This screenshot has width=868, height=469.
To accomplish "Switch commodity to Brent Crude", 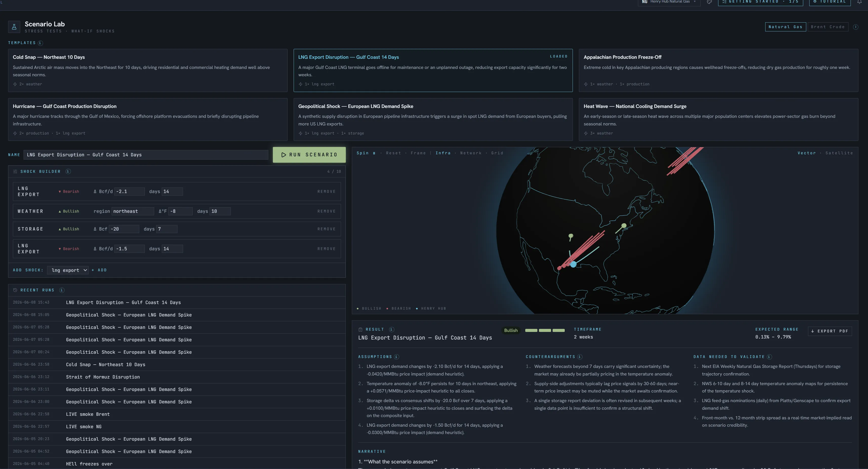I will pos(827,27).
